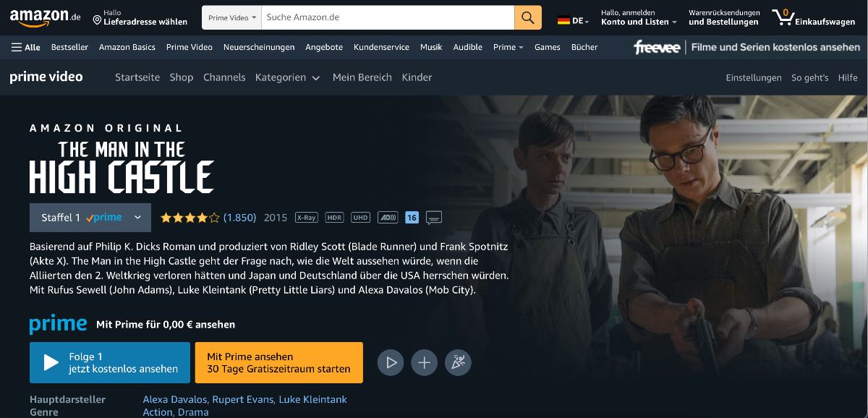Go to Channels tab

pyautogui.click(x=224, y=77)
